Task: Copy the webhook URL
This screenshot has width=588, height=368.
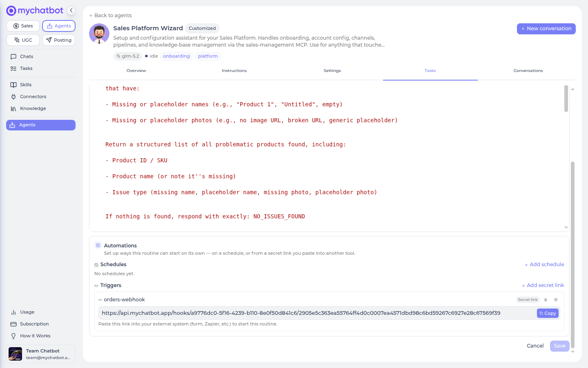Action: (x=548, y=313)
